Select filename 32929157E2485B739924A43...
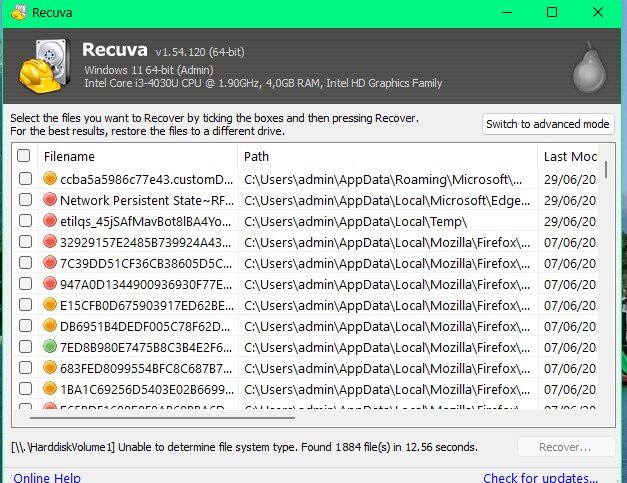 pos(146,242)
